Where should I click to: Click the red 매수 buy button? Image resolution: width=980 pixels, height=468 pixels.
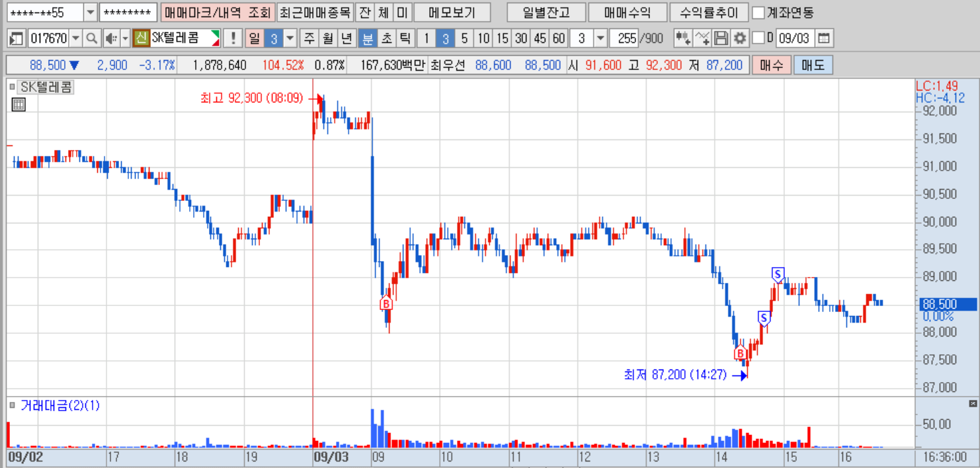pos(771,65)
